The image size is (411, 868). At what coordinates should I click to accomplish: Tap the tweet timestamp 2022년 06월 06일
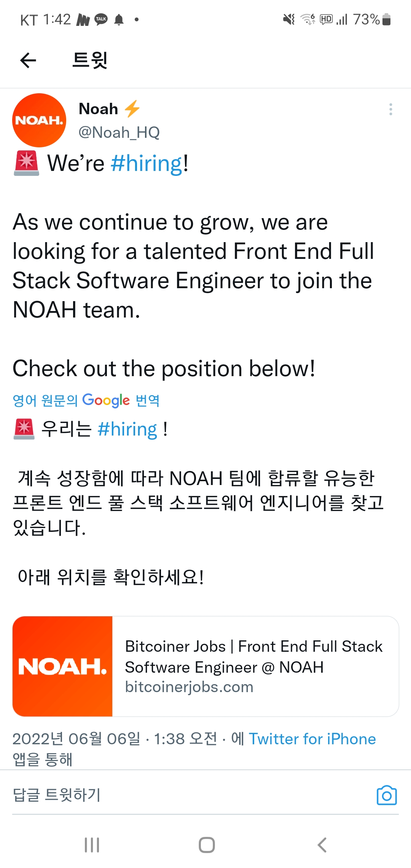tap(76, 739)
